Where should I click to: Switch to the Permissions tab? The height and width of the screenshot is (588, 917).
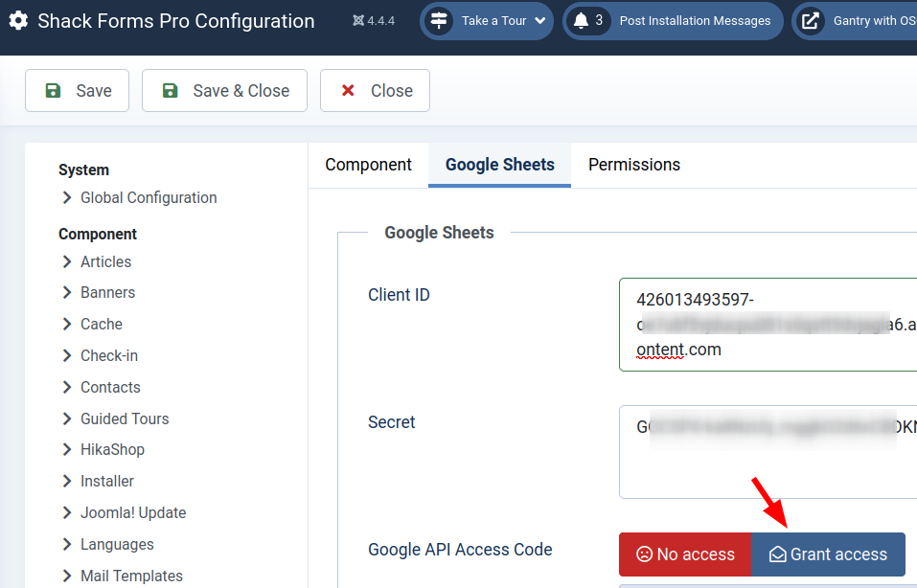click(634, 165)
